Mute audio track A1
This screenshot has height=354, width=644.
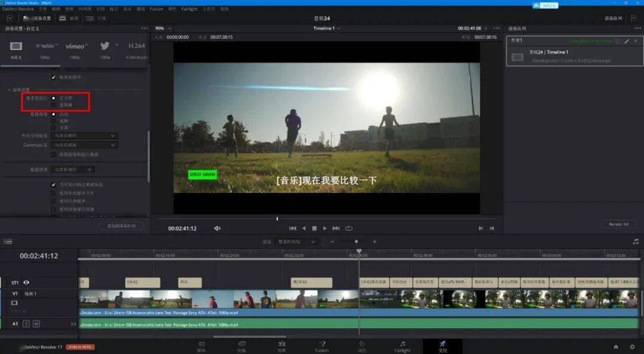coord(36,324)
